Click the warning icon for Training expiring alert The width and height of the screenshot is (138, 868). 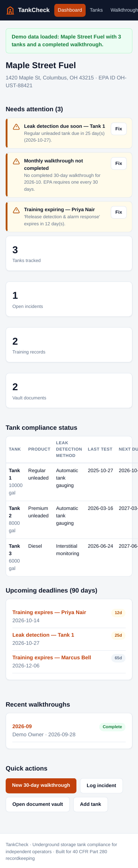pyautogui.click(x=16, y=210)
